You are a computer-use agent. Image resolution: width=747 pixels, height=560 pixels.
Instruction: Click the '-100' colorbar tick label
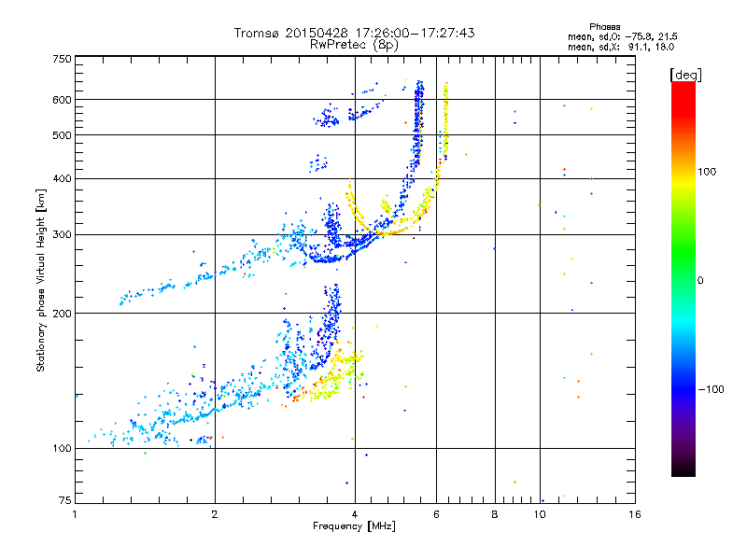pos(711,389)
